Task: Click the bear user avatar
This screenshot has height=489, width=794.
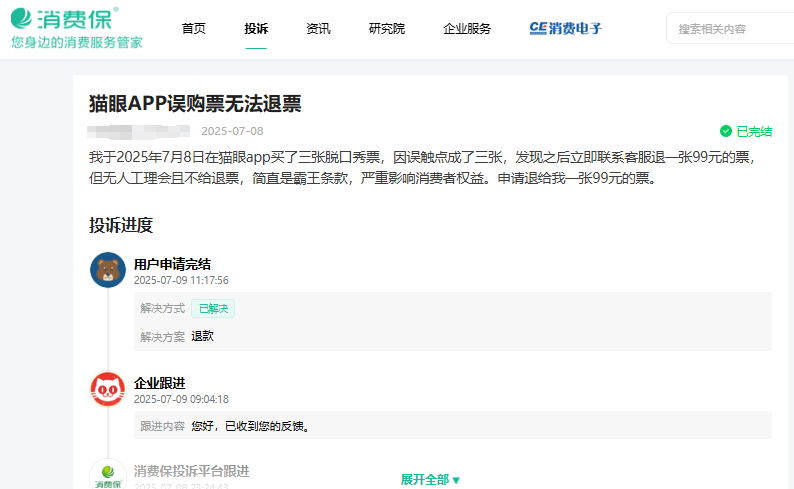Action: 108,270
